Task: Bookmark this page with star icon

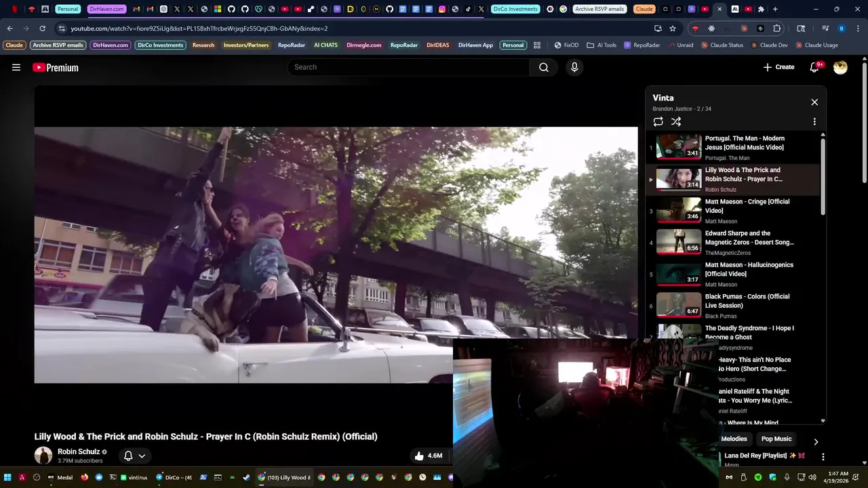Action: tap(673, 28)
